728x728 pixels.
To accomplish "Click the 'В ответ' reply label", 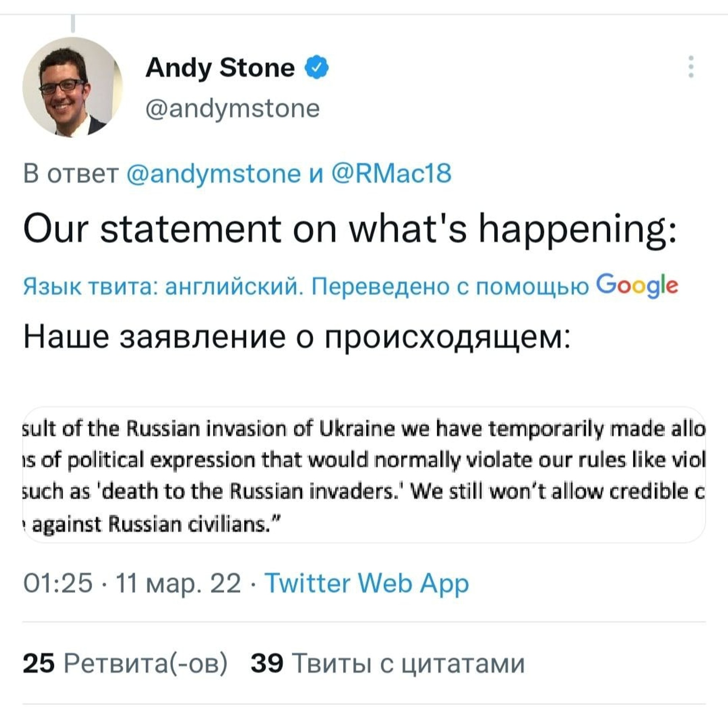I will pos(71,173).
